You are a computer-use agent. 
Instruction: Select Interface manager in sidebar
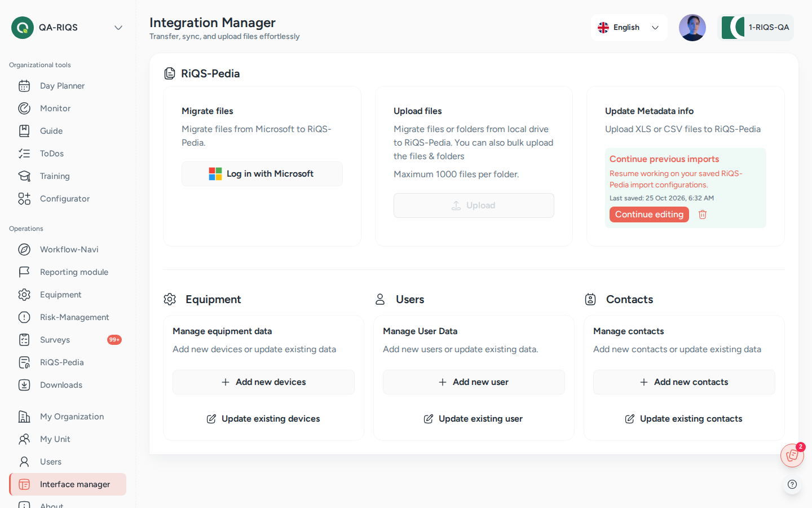[x=68, y=484]
